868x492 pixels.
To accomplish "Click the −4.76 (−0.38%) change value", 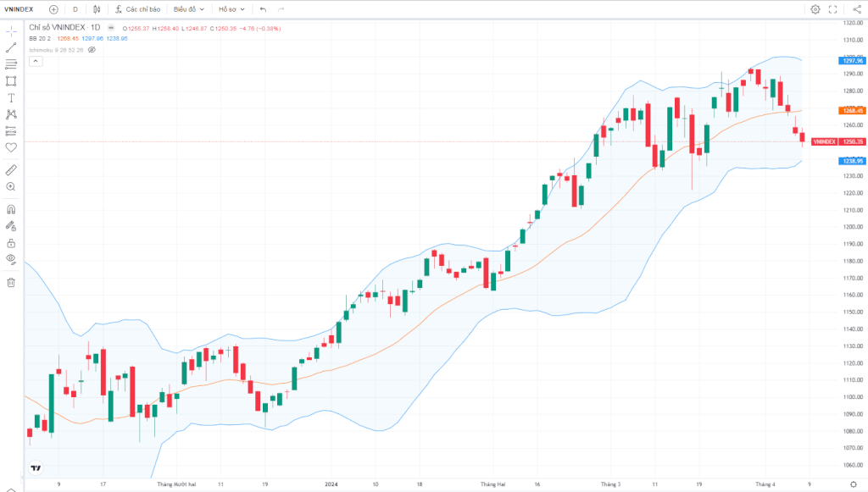I will coord(260,29).
